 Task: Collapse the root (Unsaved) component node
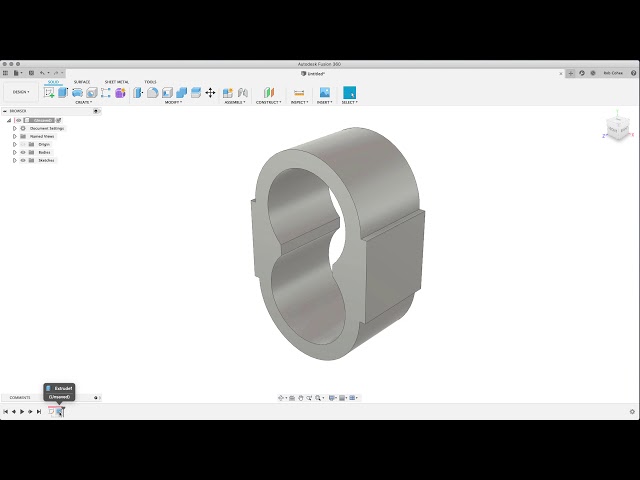(9, 120)
